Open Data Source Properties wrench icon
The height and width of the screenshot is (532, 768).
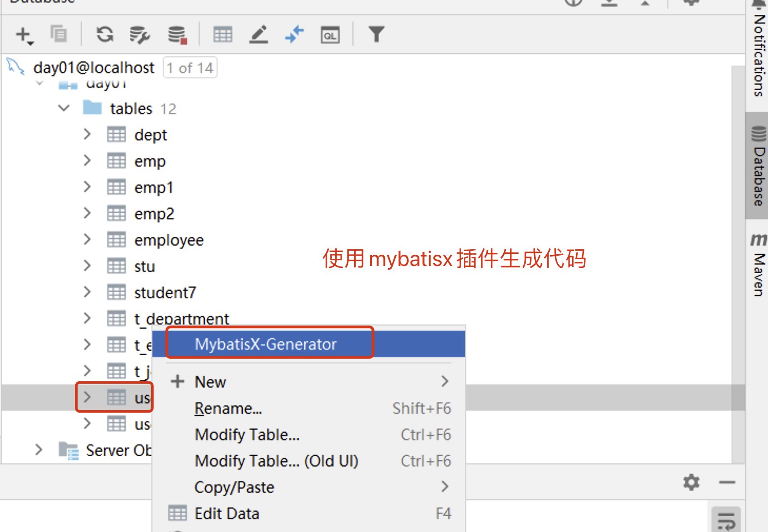point(139,35)
